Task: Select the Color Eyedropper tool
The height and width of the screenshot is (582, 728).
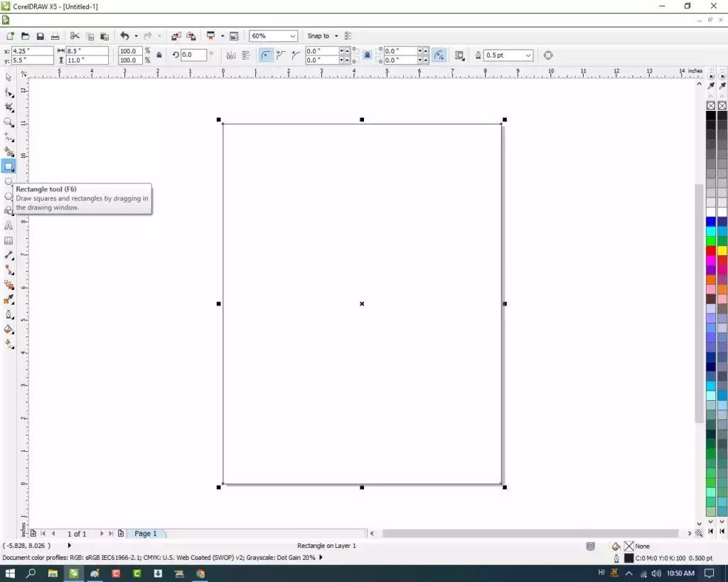Action: coord(9,300)
